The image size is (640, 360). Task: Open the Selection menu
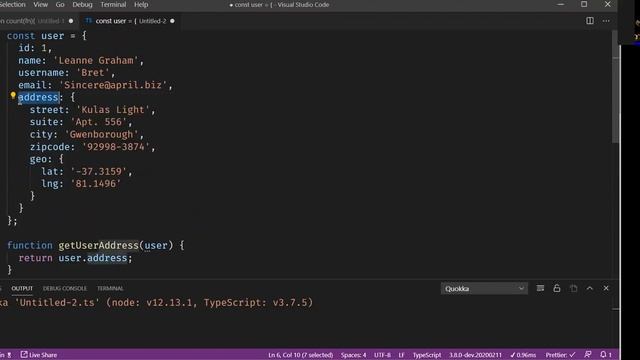(x=13, y=4)
